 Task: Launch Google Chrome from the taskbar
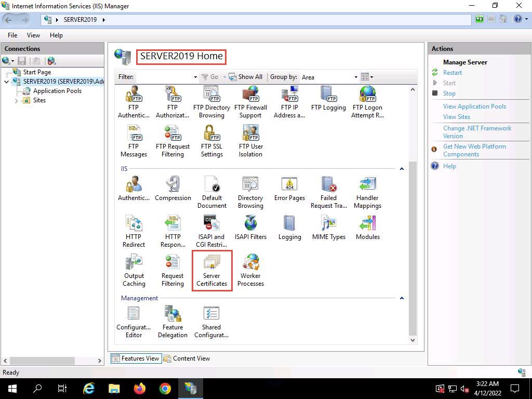165,388
